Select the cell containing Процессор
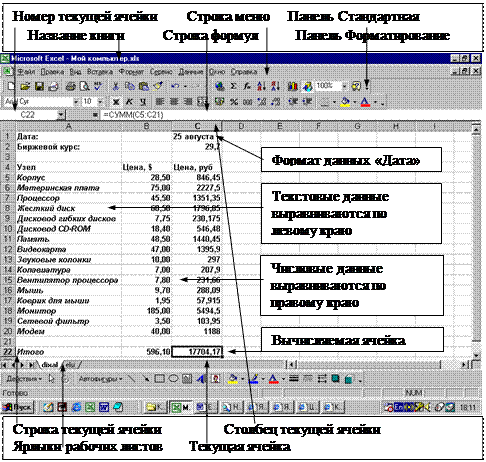 tap(68, 198)
